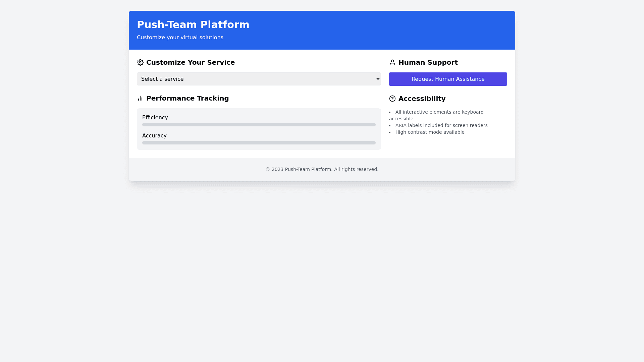Click the copyright footer text
This screenshot has height=362, width=644.
pos(322,169)
